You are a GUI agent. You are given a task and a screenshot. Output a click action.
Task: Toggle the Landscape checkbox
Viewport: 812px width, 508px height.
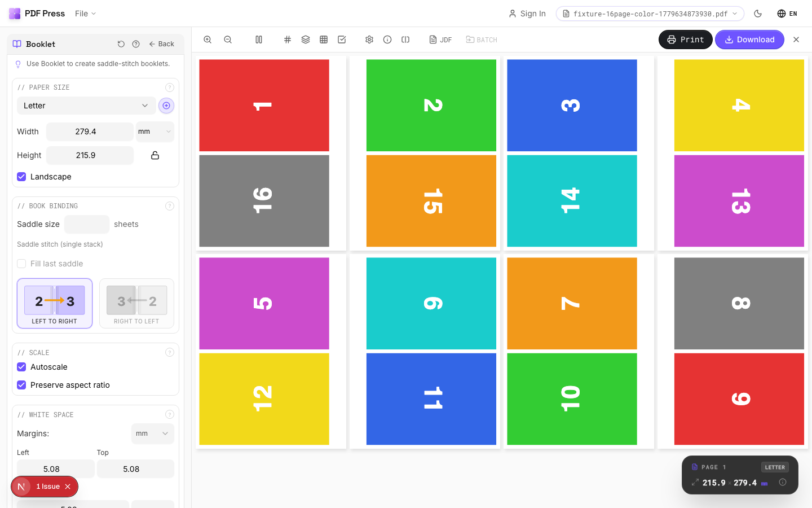tap(21, 177)
